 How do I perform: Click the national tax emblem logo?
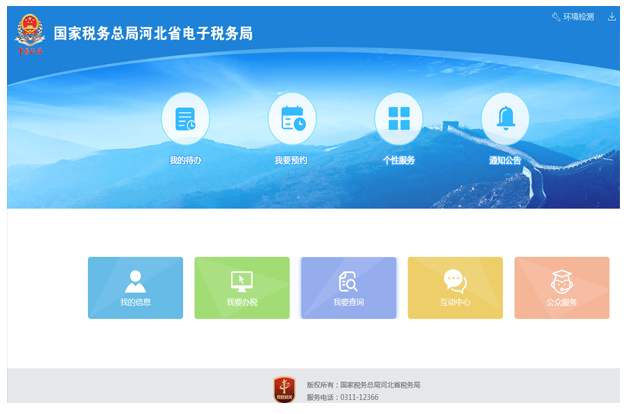30,34
